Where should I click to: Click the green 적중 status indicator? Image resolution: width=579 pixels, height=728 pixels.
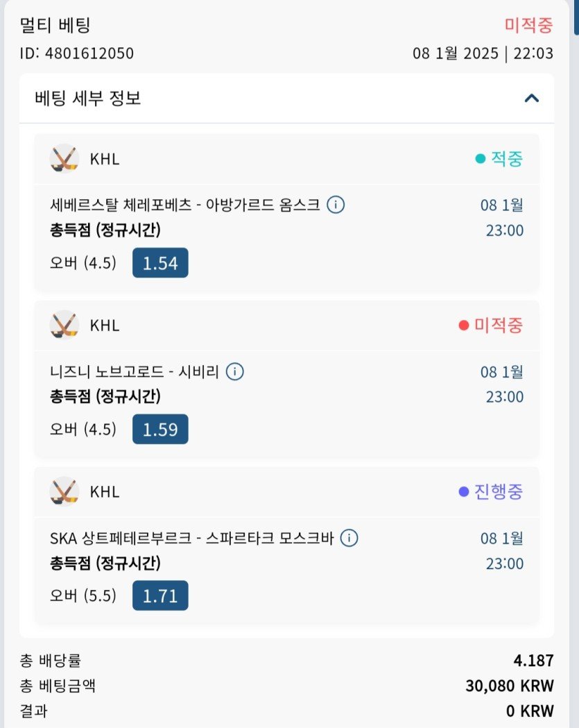tap(499, 159)
